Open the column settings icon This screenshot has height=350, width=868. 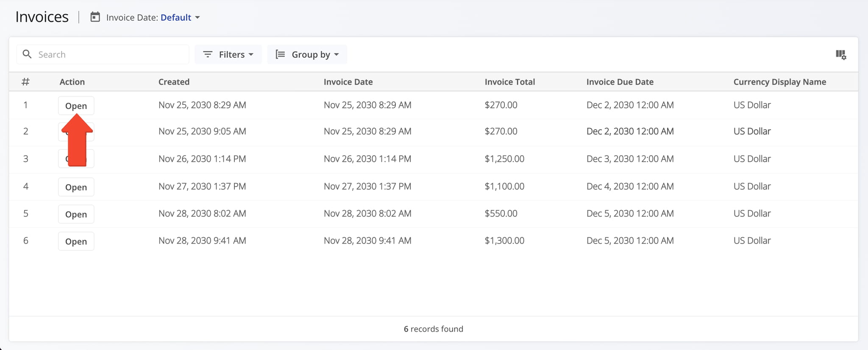(x=840, y=55)
